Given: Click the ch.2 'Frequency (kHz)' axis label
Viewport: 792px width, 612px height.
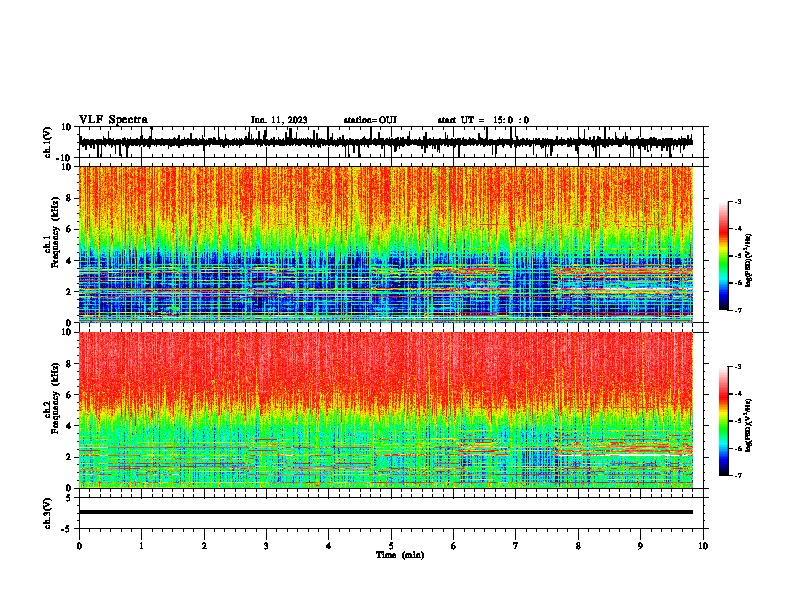Looking at the screenshot, I should tap(55, 398).
